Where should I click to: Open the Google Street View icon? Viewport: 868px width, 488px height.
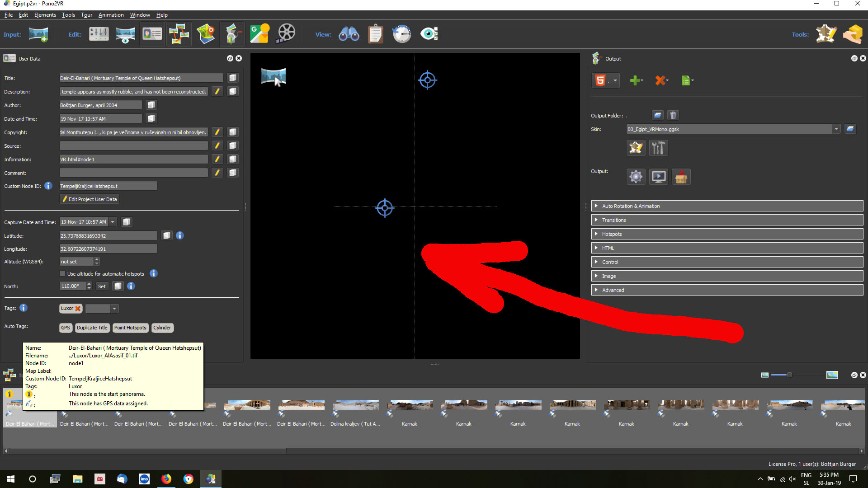(259, 34)
